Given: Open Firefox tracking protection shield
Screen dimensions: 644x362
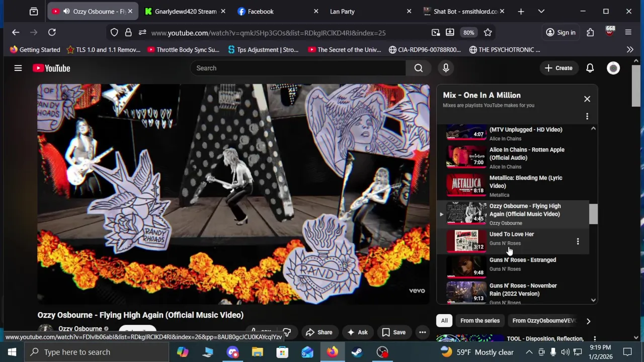Looking at the screenshot, I should coord(114,32).
